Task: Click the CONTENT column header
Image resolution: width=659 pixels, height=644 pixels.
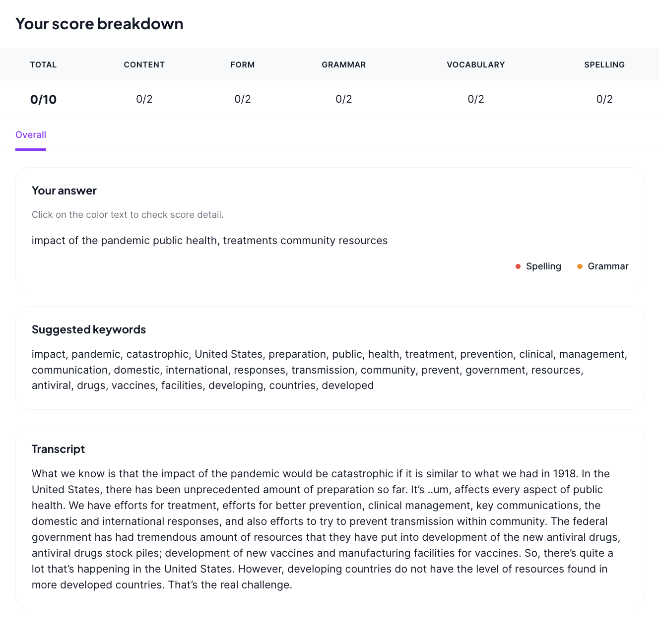Action: (144, 64)
